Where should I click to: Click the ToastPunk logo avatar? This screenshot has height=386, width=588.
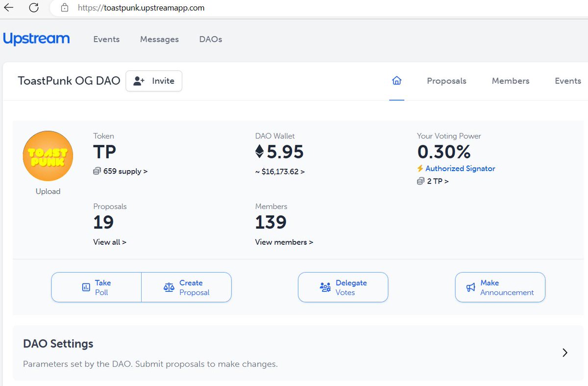48,156
